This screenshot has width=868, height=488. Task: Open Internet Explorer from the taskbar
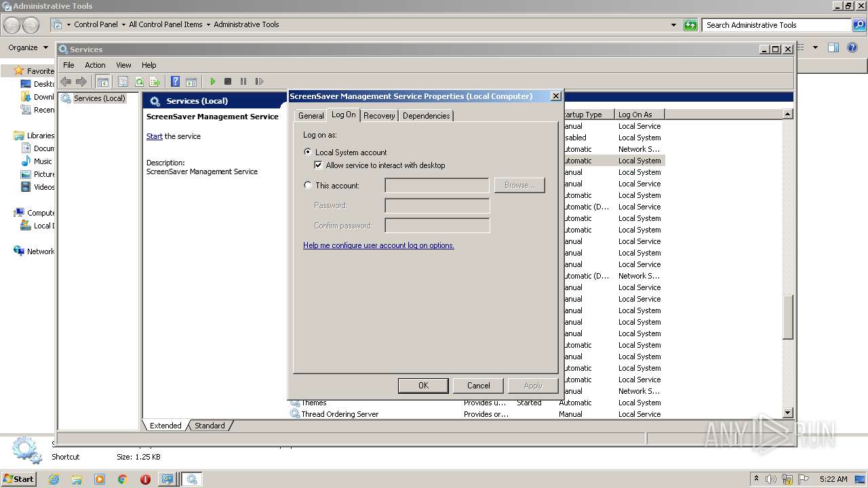pos(54,479)
